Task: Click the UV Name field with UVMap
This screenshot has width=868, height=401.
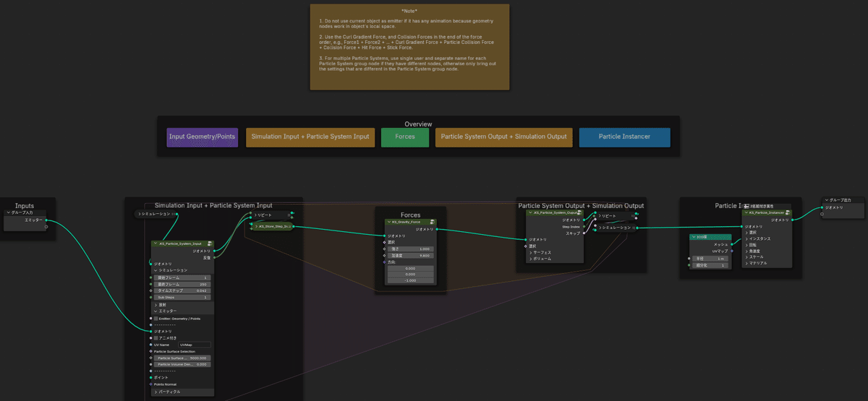Action: tap(195, 345)
